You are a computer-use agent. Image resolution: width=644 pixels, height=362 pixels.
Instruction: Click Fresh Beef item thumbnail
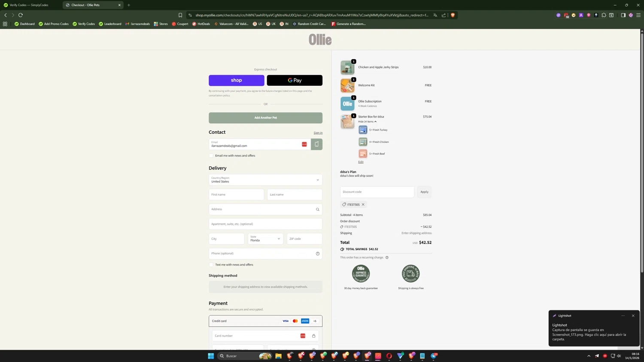point(363,154)
